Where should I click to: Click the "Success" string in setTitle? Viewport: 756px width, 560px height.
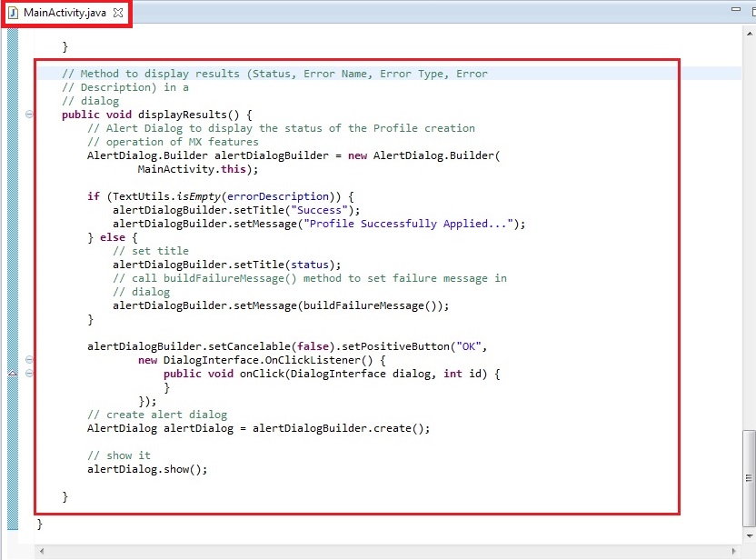tap(326, 210)
